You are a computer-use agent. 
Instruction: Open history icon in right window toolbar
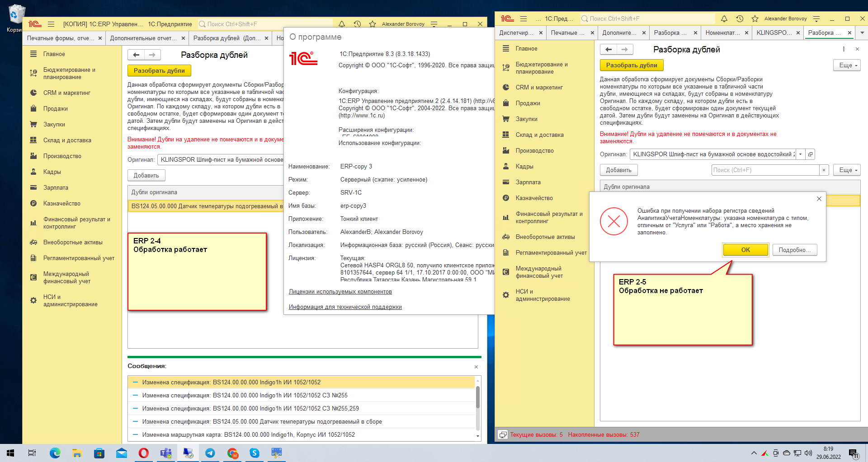[740, 19]
